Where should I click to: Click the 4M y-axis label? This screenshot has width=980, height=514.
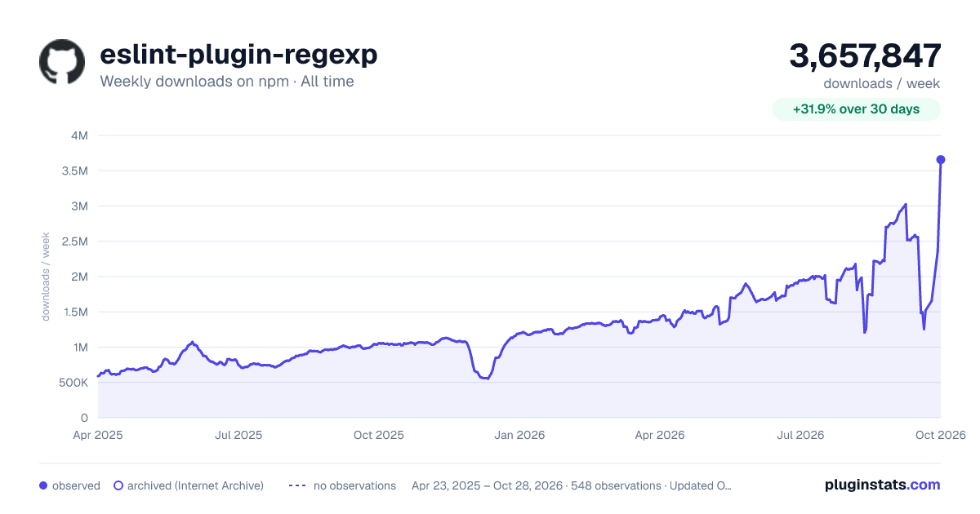(x=80, y=135)
